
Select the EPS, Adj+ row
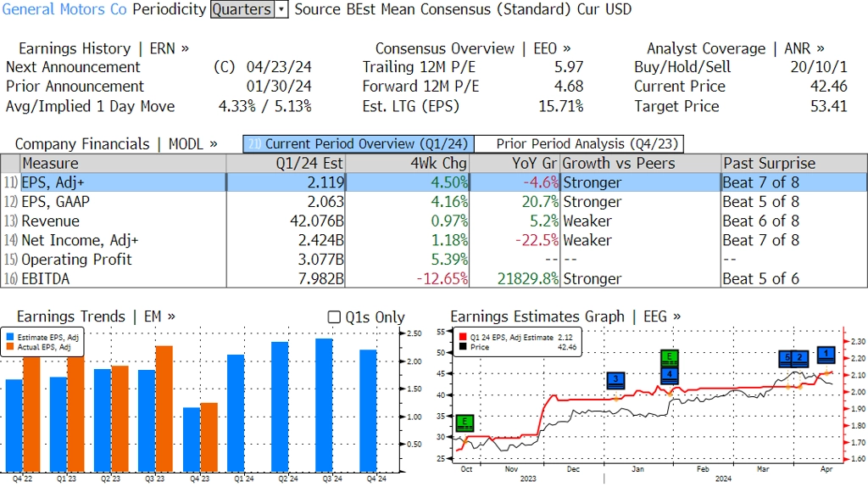click(434, 182)
